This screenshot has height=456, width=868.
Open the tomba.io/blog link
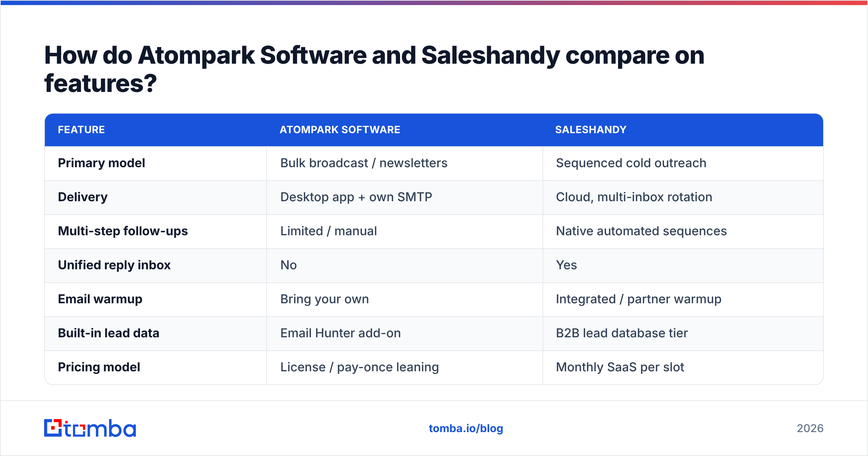point(466,428)
